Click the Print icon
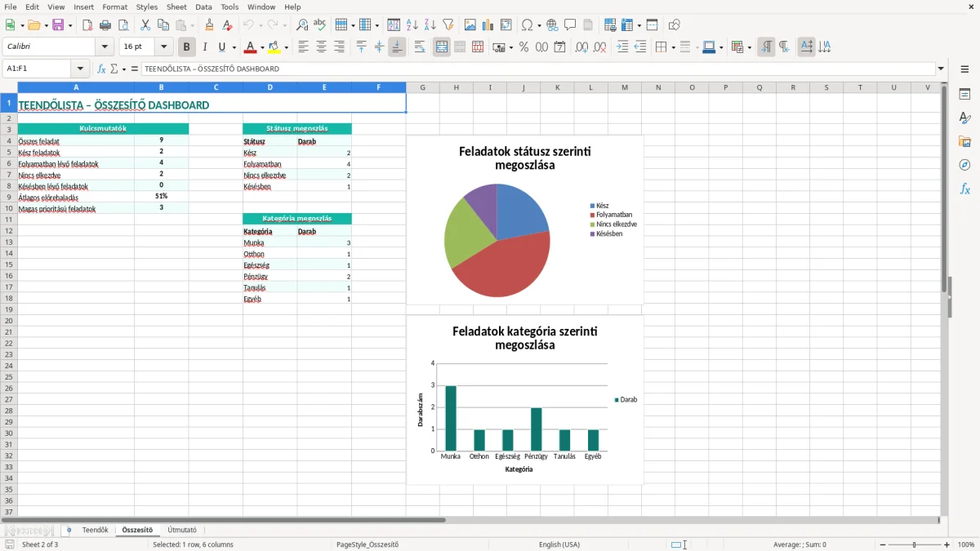Image resolution: width=980 pixels, height=551 pixels. click(x=105, y=25)
